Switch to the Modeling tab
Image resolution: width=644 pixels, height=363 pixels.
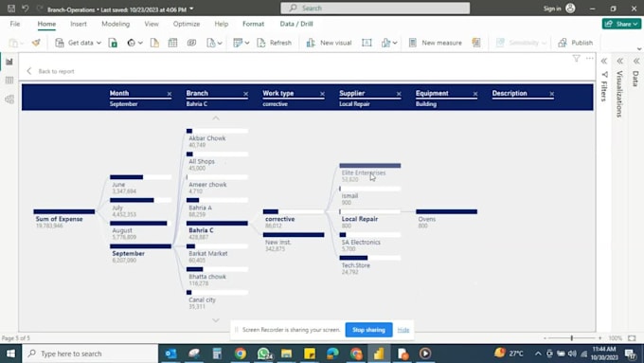pos(116,24)
